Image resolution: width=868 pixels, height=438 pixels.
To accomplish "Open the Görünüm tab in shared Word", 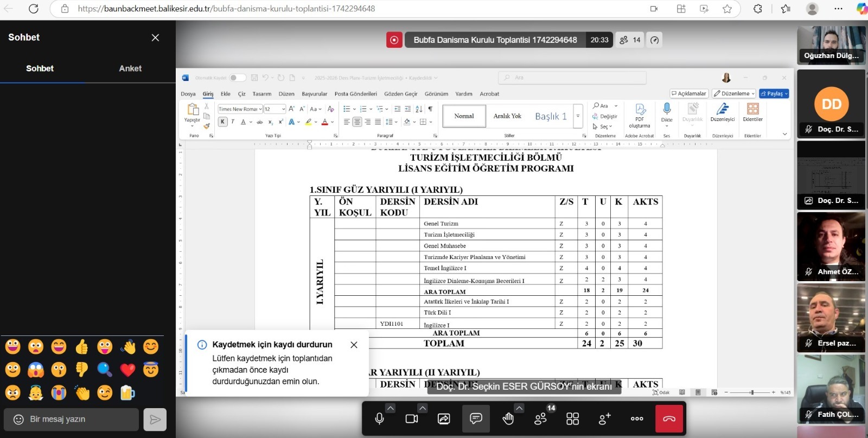I will tap(436, 94).
